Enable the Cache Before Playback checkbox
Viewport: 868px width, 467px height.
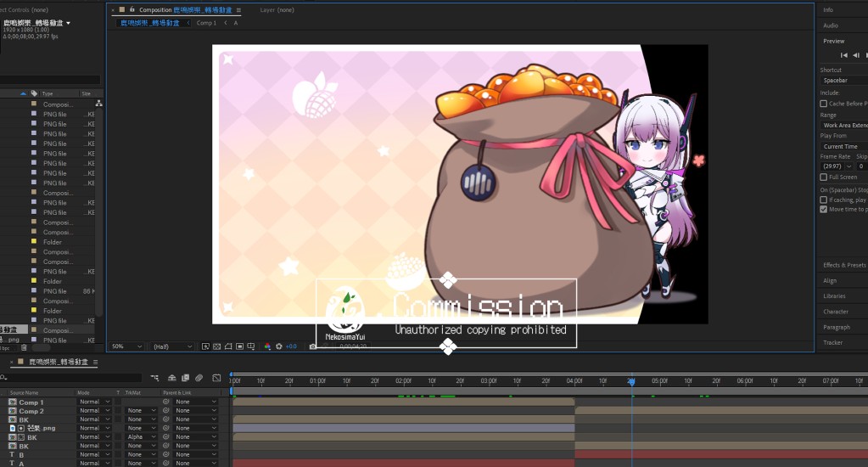pyautogui.click(x=824, y=104)
